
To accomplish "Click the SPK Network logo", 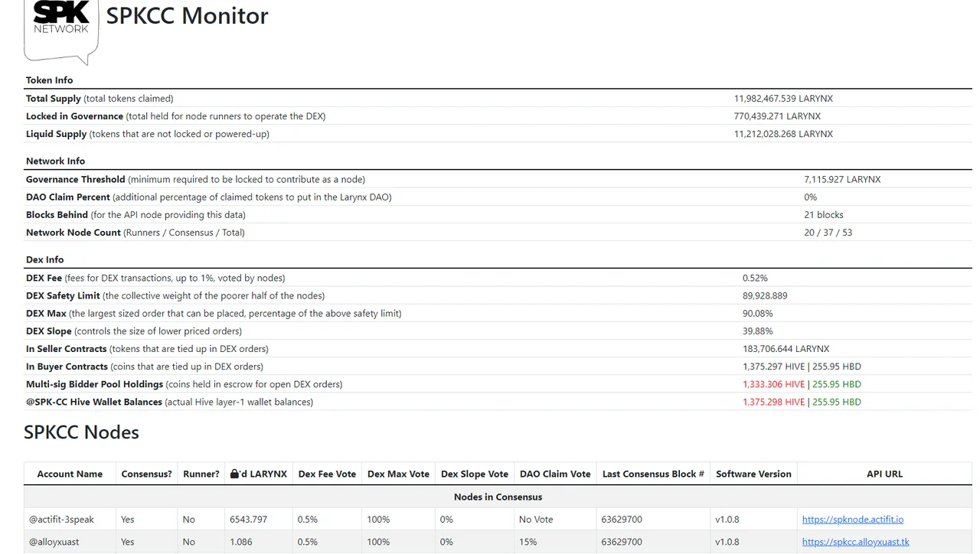I will pos(61,31).
